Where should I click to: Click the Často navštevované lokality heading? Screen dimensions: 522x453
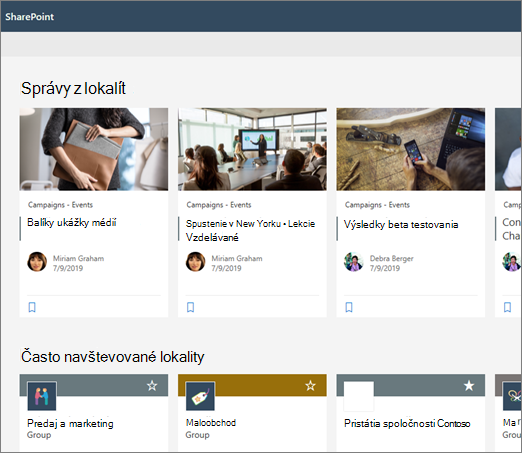pyautogui.click(x=113, y=357)
